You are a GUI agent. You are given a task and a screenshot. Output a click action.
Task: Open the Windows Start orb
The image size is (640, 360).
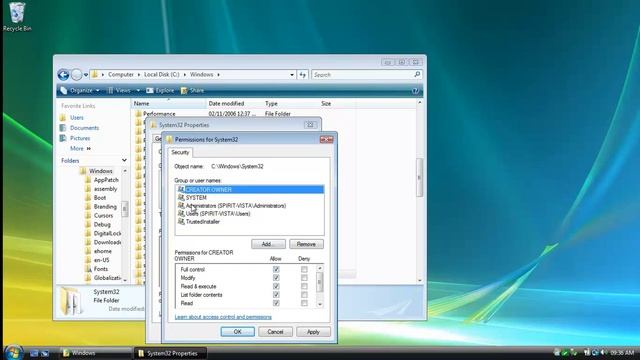13,352
